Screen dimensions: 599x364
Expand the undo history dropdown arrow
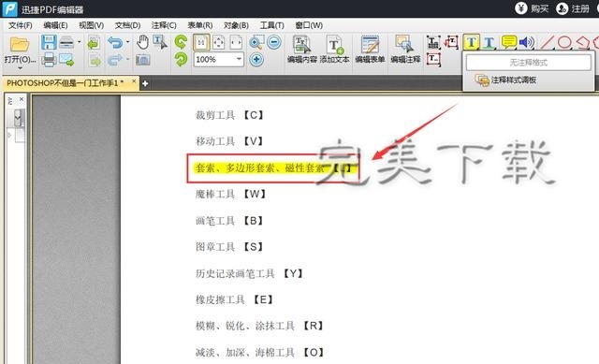point(127,41)
